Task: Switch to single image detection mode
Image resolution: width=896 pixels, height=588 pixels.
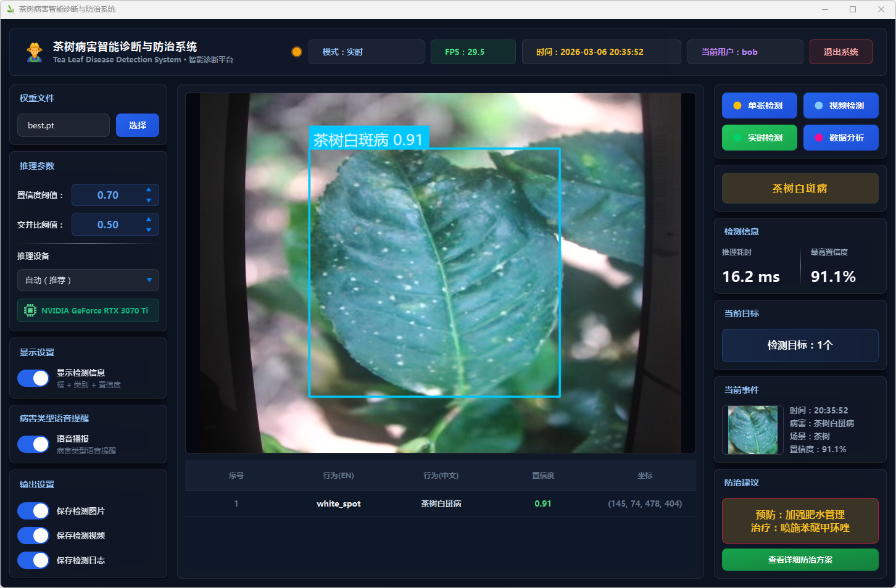Action: (x=759, y=106)
